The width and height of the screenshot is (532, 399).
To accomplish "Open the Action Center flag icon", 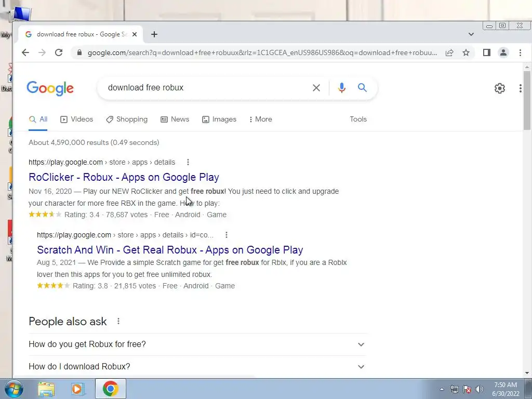I will pos(467,389).
